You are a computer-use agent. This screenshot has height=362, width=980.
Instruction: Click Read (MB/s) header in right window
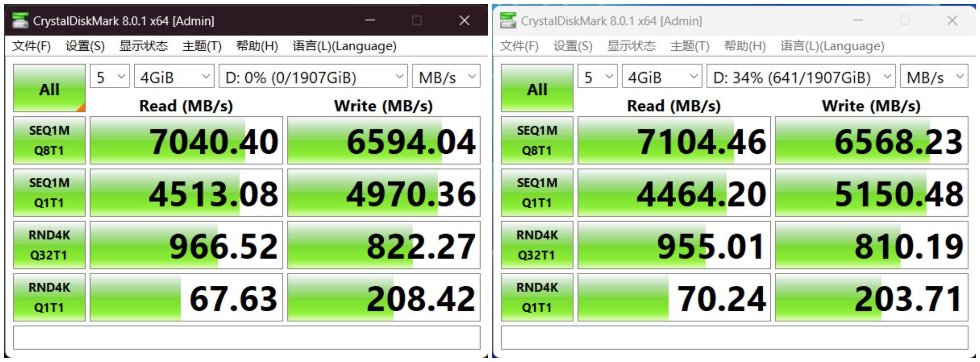click(x=674, y=106)
